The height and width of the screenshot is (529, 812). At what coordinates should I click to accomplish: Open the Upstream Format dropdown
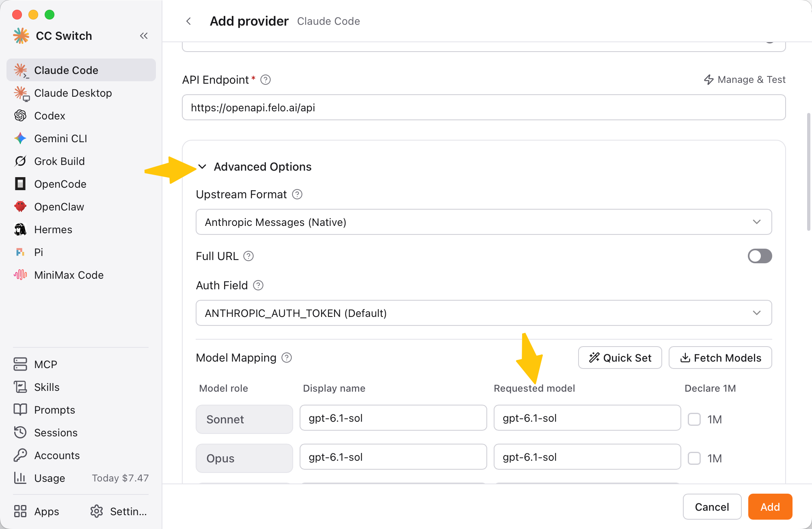point(484,222)
